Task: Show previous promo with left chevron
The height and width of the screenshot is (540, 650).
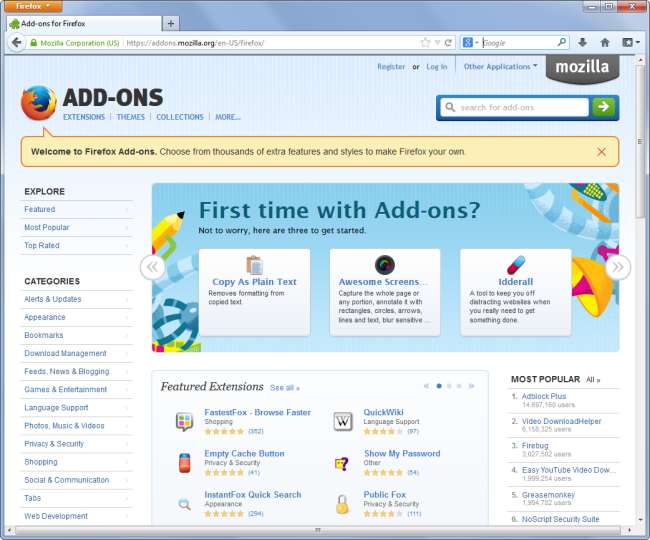Action: [x=153, y=267]
